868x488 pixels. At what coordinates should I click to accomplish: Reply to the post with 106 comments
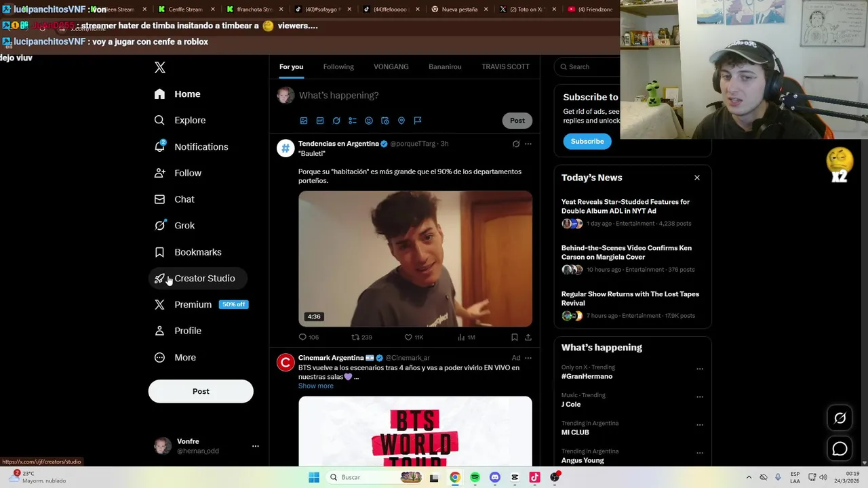click(309, 337)
